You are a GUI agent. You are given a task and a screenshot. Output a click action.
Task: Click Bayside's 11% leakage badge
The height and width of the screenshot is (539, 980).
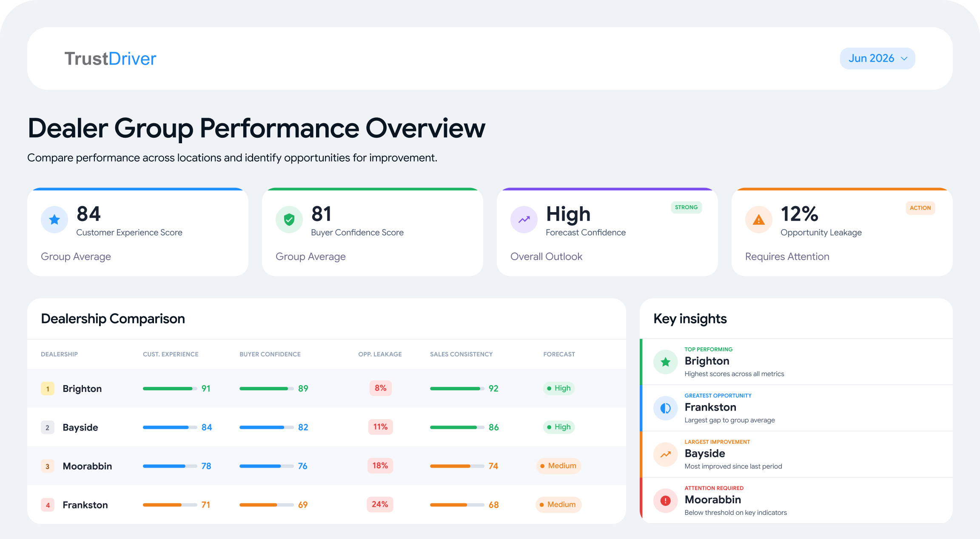coord(381,427)
